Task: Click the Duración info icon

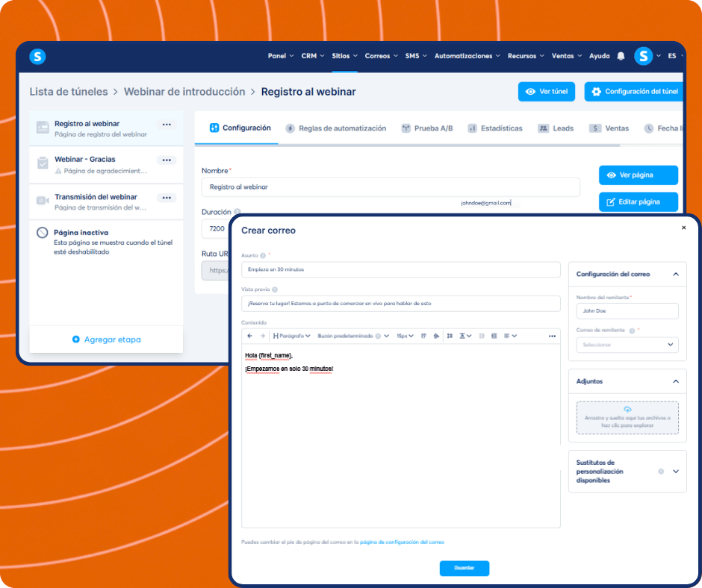Action: [x=237, y=212]
